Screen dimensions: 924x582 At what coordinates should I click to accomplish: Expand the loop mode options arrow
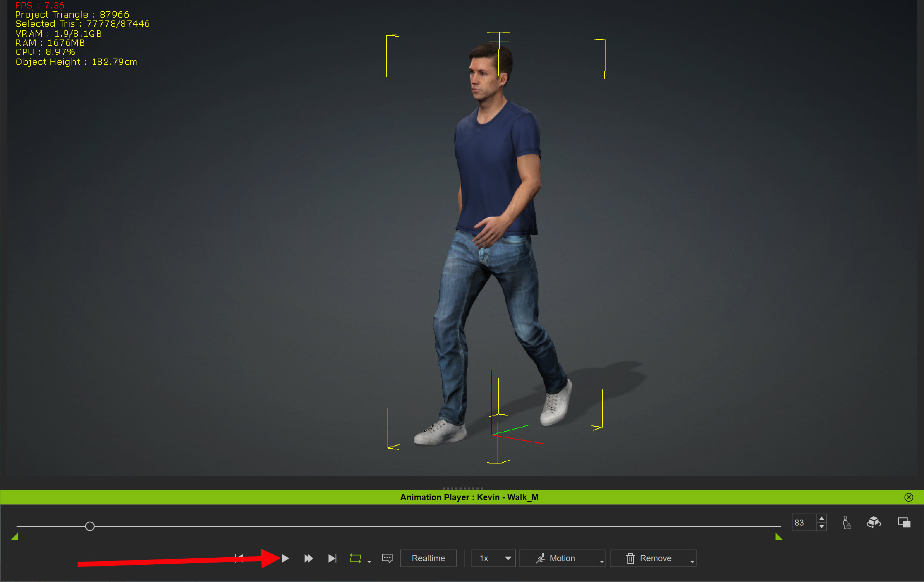369,562
